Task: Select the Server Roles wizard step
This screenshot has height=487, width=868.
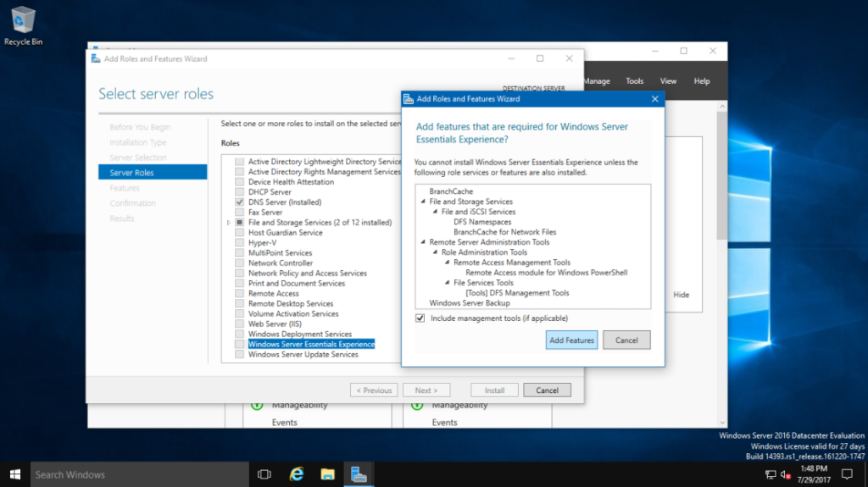Action: 153,173
